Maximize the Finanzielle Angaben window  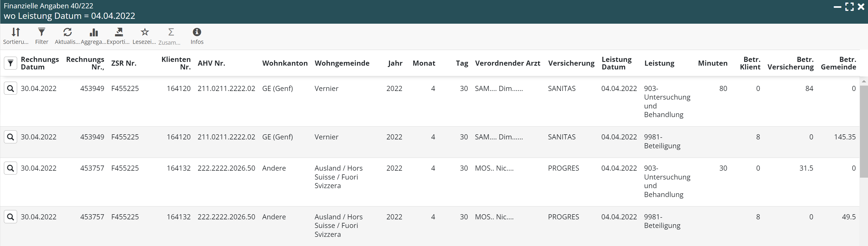[849, 7]
